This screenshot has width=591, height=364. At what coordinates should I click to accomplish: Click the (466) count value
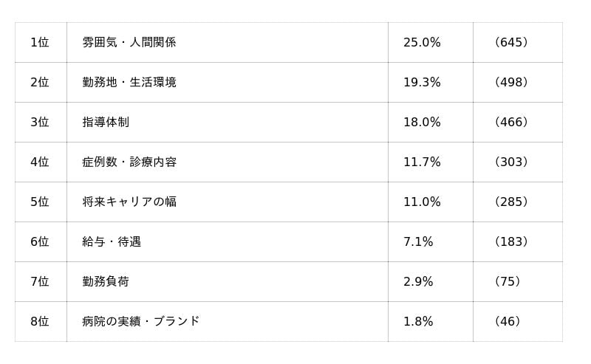511,123
